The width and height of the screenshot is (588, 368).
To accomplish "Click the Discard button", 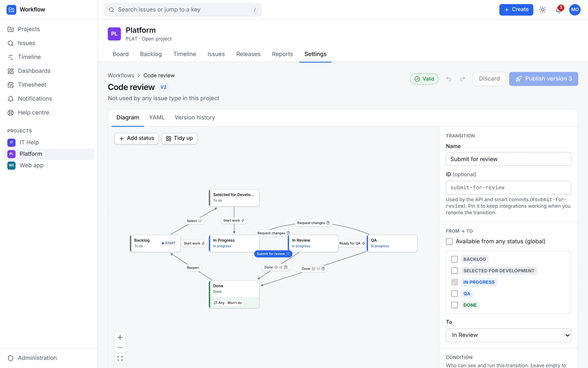I will pyautogui.click(x=489, y=79).
